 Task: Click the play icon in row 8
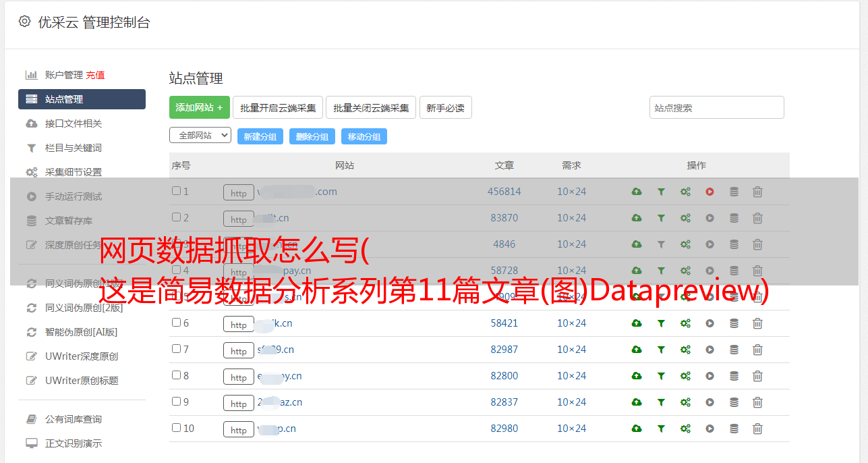pos(710,376)
